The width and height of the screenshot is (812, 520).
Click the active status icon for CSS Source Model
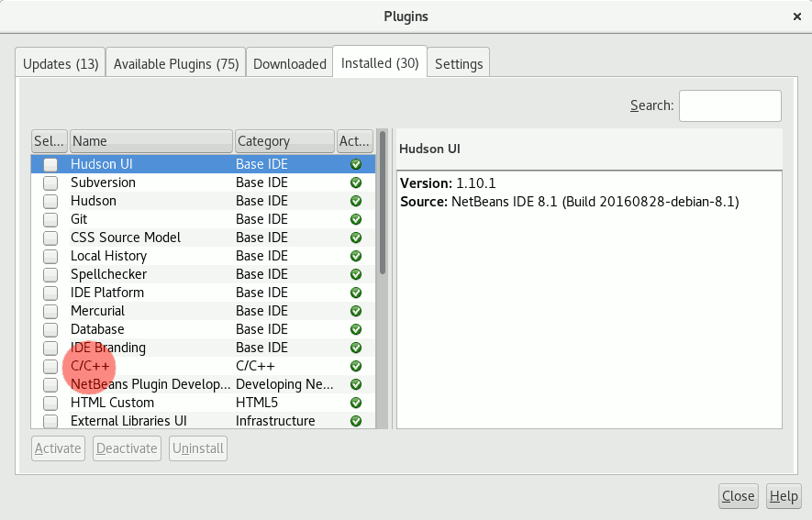(356, 238)
